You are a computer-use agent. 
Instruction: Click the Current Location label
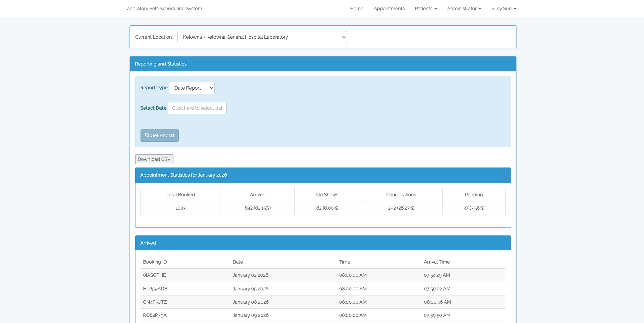tap(154, 37)
